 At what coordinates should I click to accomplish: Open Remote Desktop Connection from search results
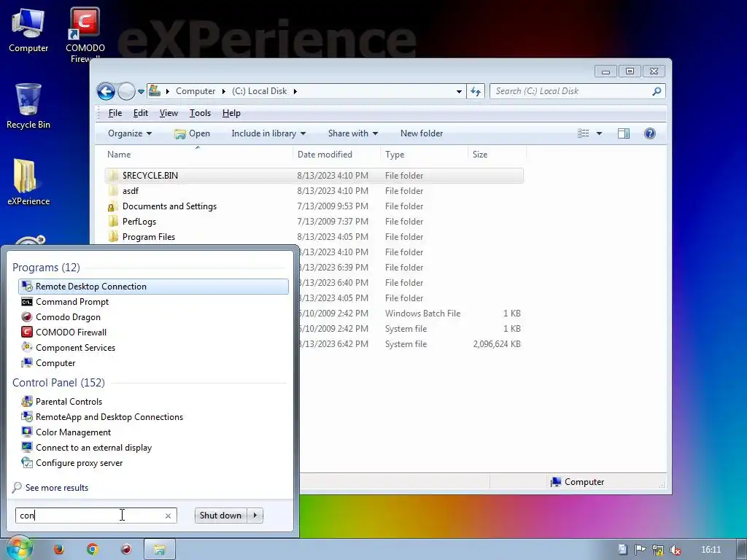153,286
